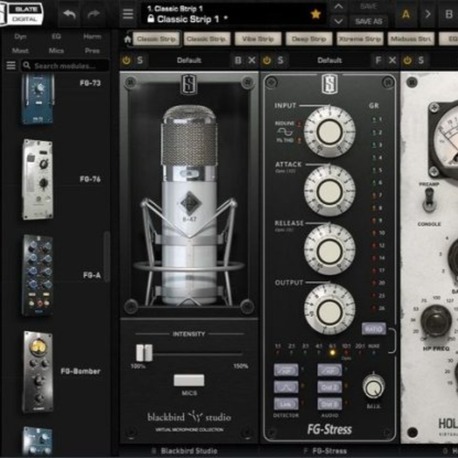
Task: Filter modules by EQ category
Action: (56, 36)
